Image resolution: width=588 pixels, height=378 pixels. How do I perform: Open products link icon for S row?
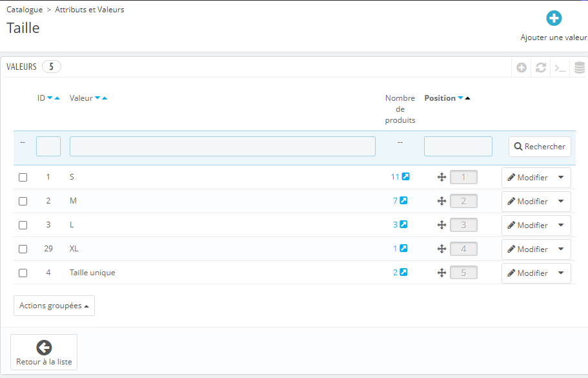click(x=406, y=176)
